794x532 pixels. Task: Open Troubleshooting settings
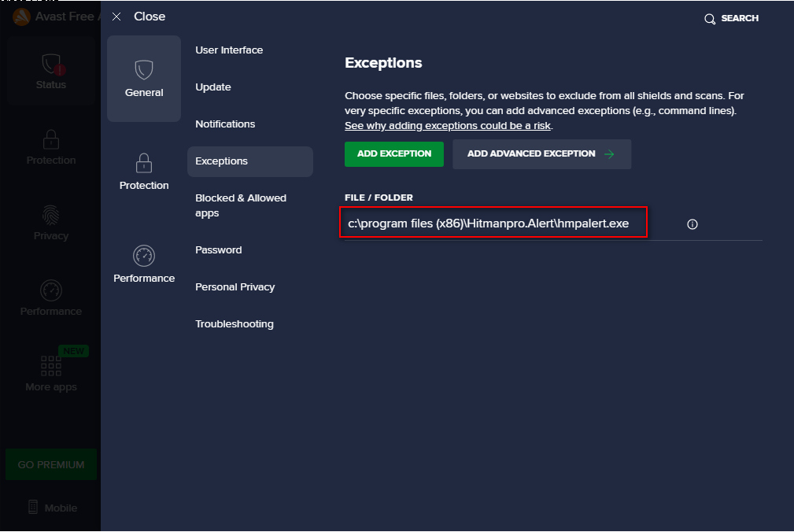pyautogui.click(x=235, y=324)
